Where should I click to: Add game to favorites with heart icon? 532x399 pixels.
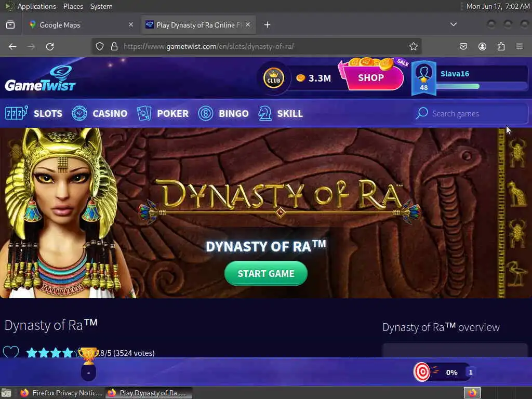11,352
